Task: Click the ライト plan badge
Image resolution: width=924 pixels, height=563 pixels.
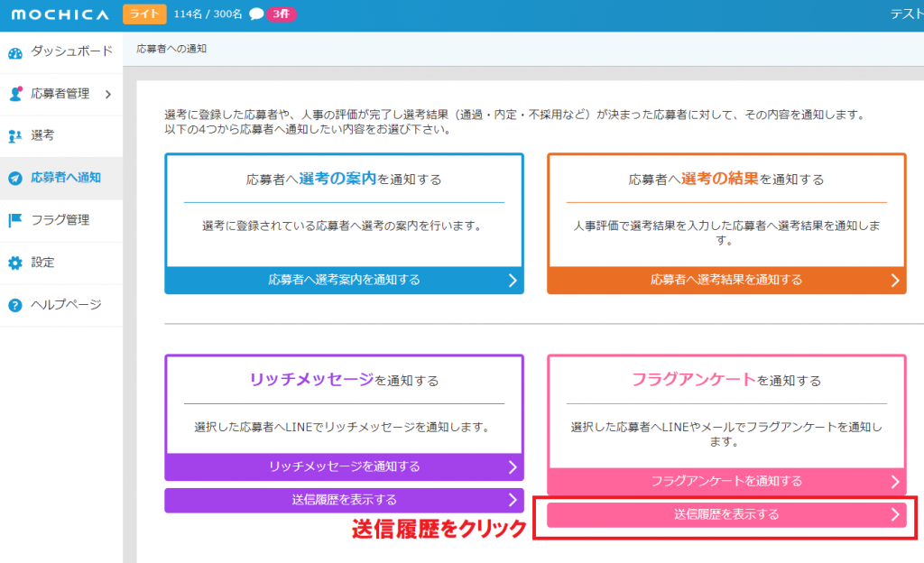Action: pos(144,14)
